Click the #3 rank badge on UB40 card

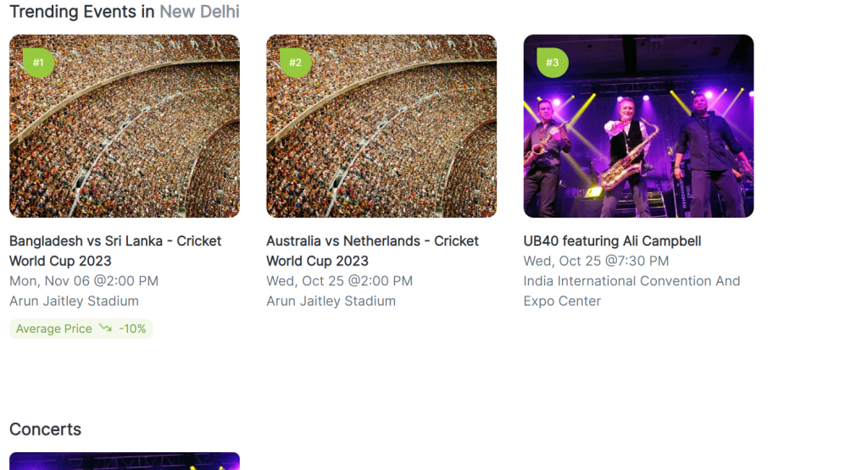click(x=552, y=62)
